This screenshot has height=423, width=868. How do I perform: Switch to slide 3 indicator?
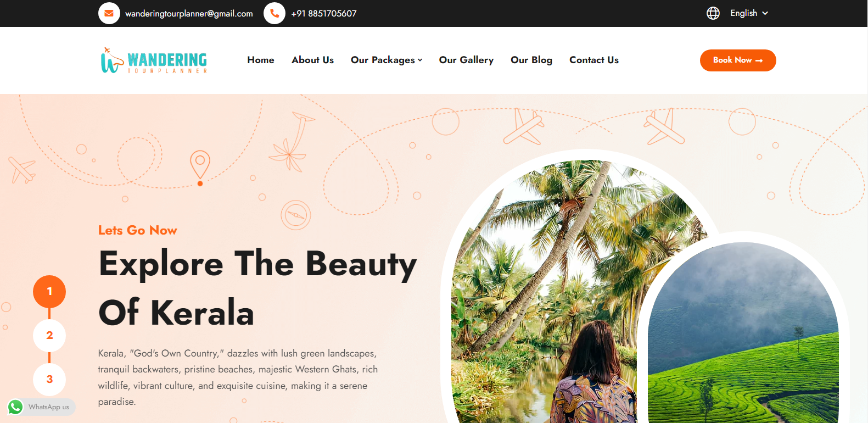coord(49,380)
